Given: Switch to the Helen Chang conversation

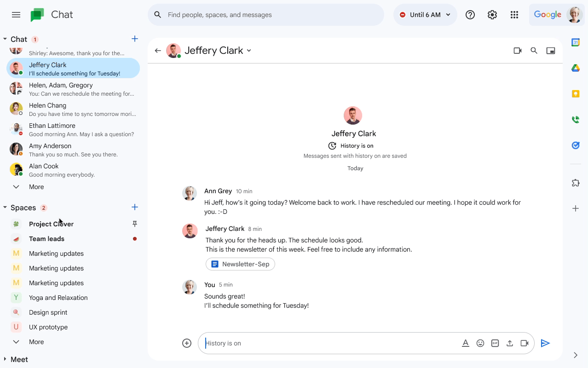Looking at the screenshot, I should tap(47, 109).
